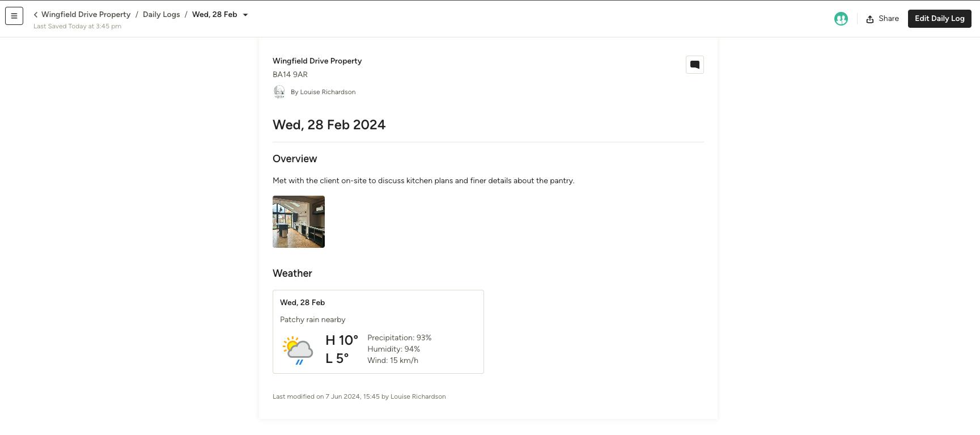This screenshot has height=435, width=980.
Task: Click the By Louise Richardson author link
Action: [323, 92]
